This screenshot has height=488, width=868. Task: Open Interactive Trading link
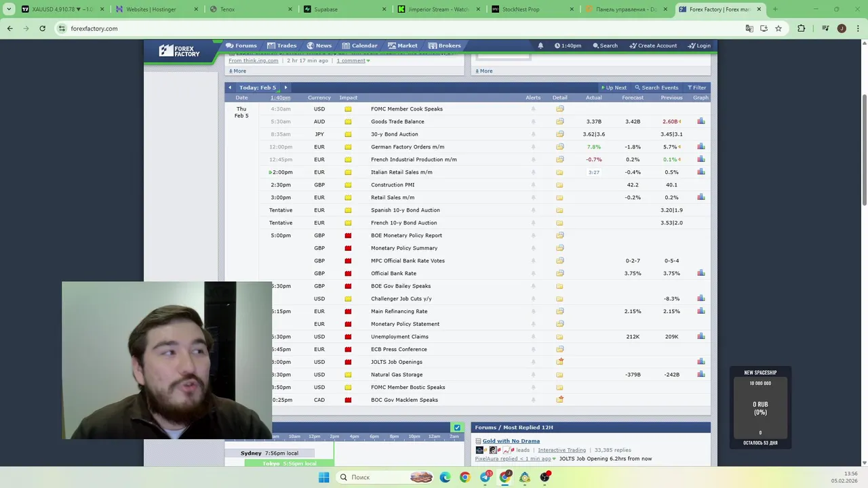point(561,450)
